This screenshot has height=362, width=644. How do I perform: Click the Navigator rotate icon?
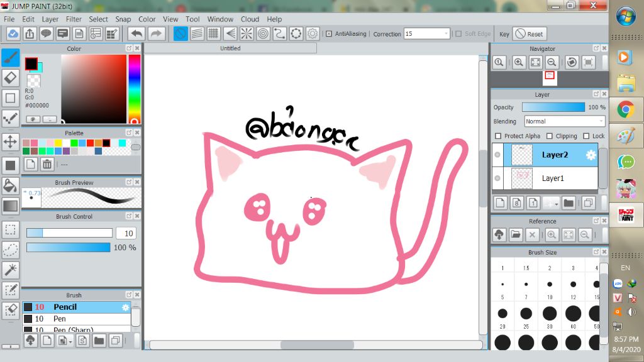click(572, 62)
